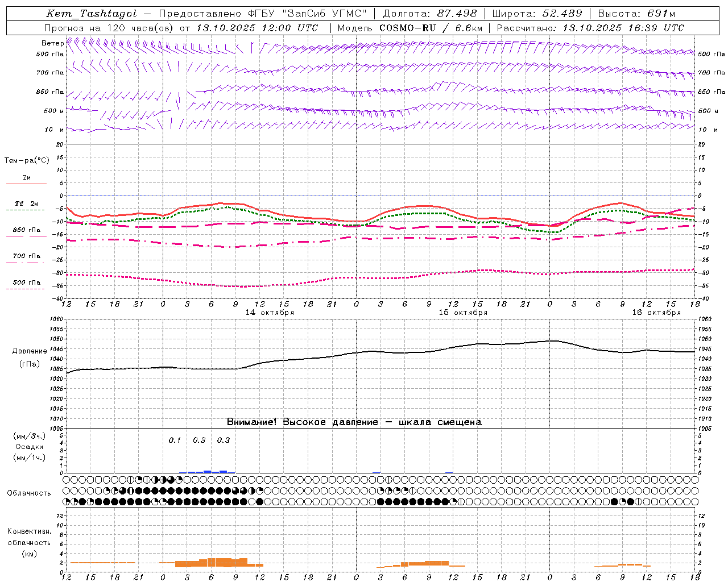Click the Внимание! Высокое давление warning text

click(354, 422)
